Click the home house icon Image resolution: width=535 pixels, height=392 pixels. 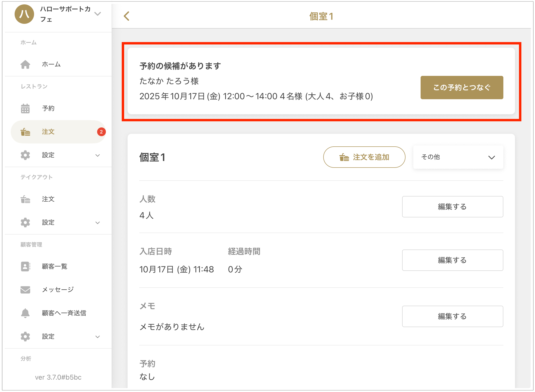(x=25, y=64)
